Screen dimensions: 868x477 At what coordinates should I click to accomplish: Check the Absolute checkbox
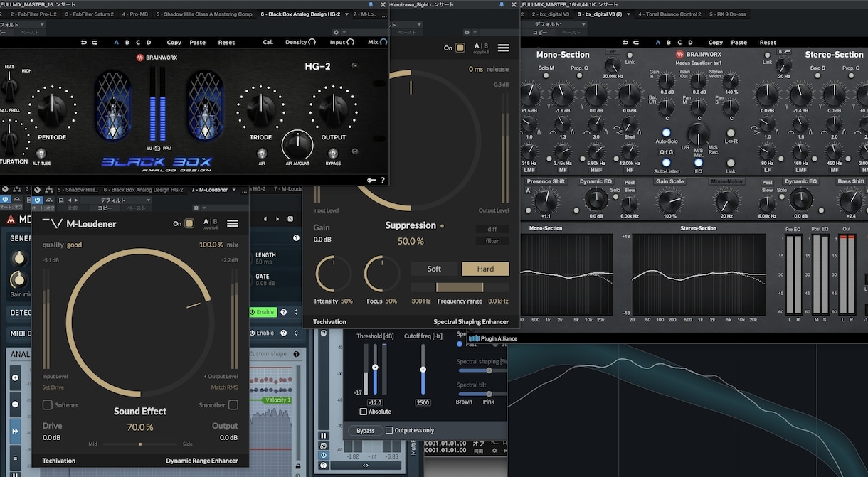(364, 412)
